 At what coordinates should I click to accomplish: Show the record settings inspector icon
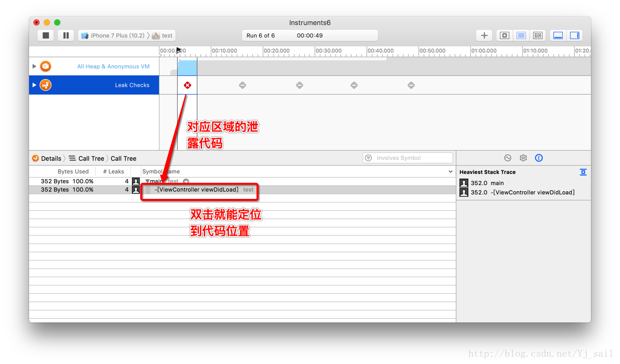(508, 158)
